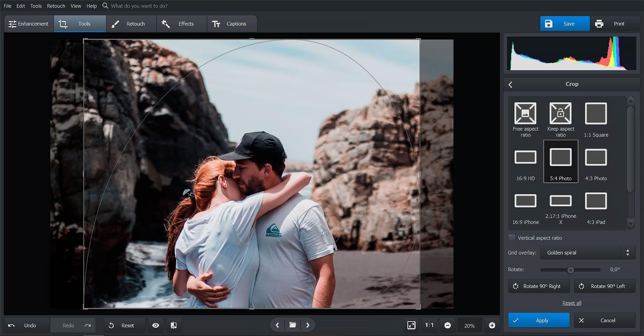Apply the crop changes
The image size is (644, 336).
click(x=539, y=320)
